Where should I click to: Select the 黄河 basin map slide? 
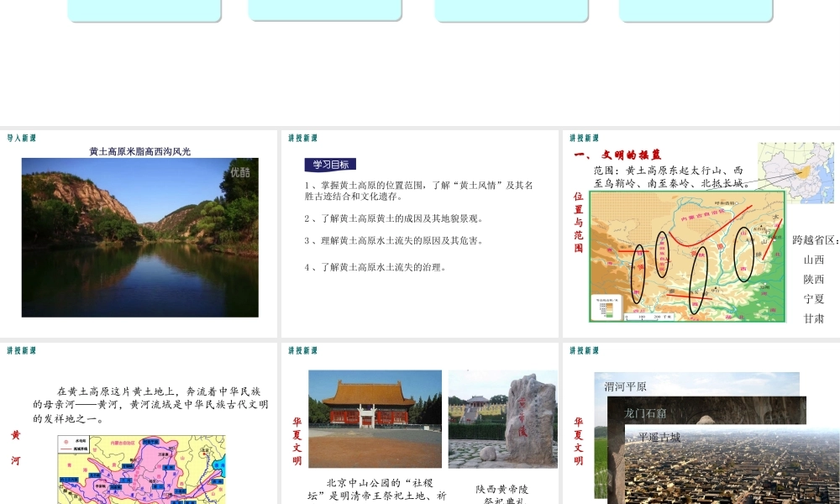click(139, 423)
